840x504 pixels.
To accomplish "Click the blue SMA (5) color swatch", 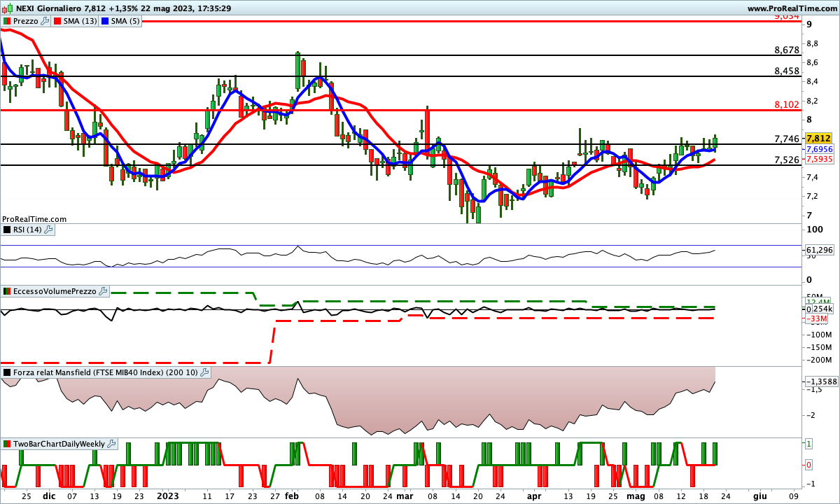I will tap(105, 21).
